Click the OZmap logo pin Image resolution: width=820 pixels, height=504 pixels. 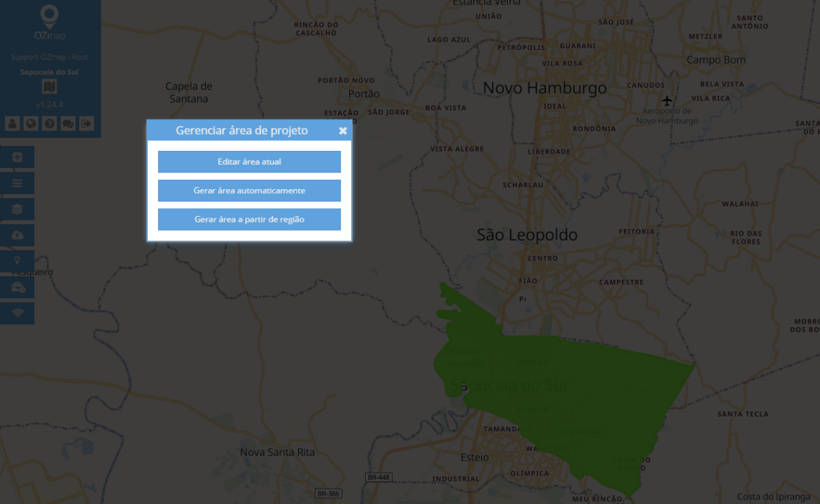49,16
